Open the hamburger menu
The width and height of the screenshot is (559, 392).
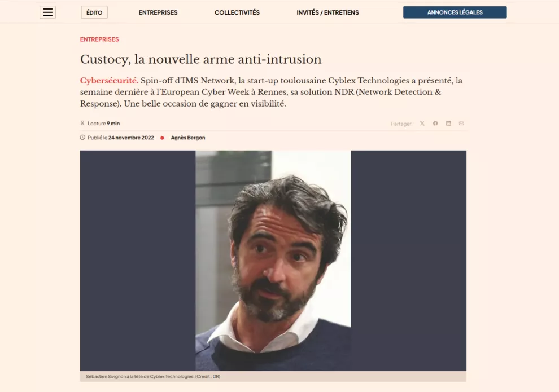click(x=47, y=12)
